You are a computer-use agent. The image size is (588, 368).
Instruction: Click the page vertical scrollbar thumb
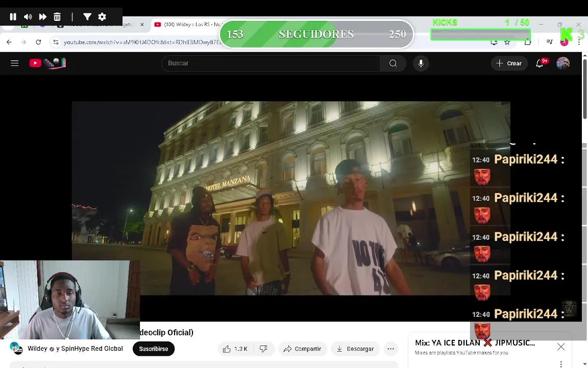584,89
